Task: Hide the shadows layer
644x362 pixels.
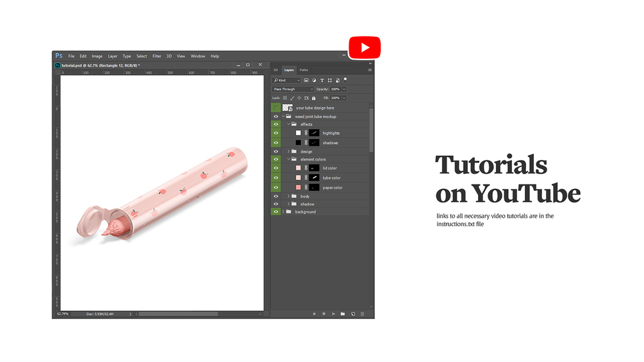Action: click(x=276, y=143)
